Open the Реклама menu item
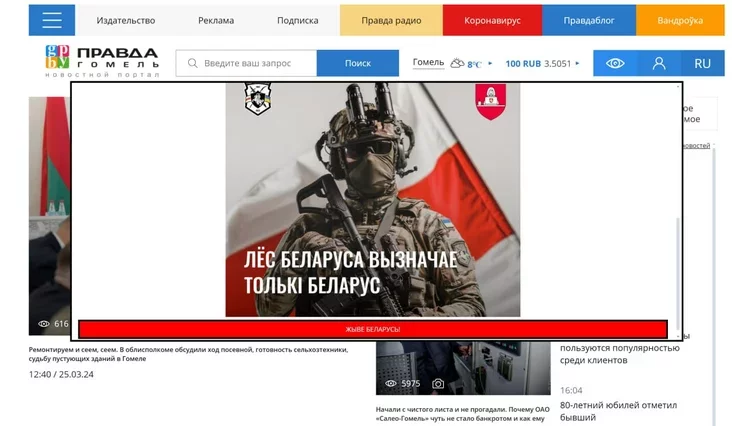Screen dimensions: 732x426 (216, 20)
